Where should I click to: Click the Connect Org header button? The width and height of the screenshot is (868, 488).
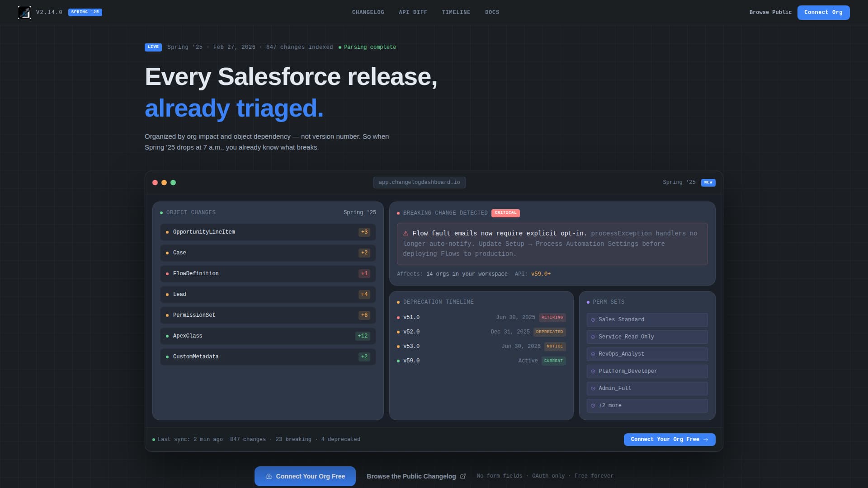coord(823,12)
